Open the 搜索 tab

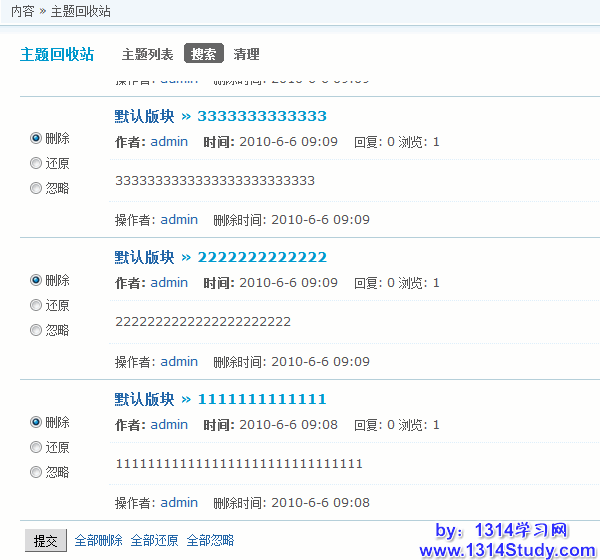(203, 55)
